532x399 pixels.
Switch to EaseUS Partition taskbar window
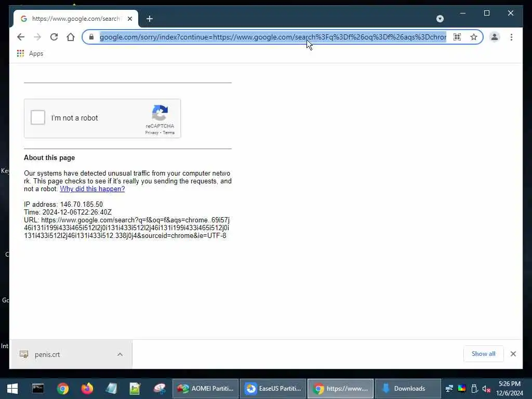click(x=273, y=389)
